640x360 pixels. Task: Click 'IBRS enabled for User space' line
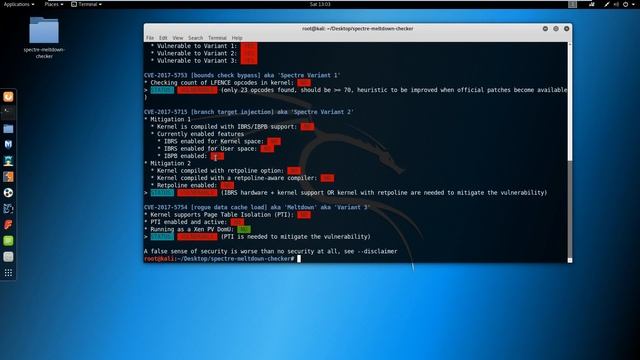[216, 149]
